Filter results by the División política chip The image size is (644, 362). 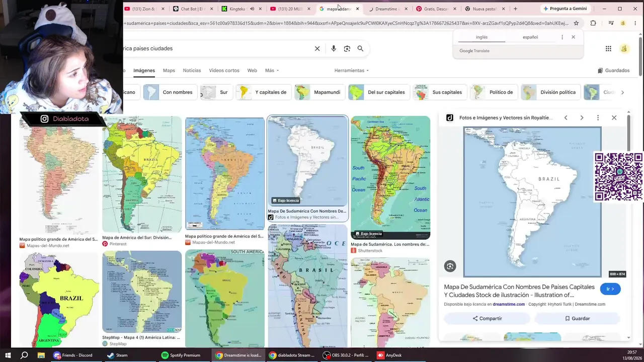[x=550, y=93]
